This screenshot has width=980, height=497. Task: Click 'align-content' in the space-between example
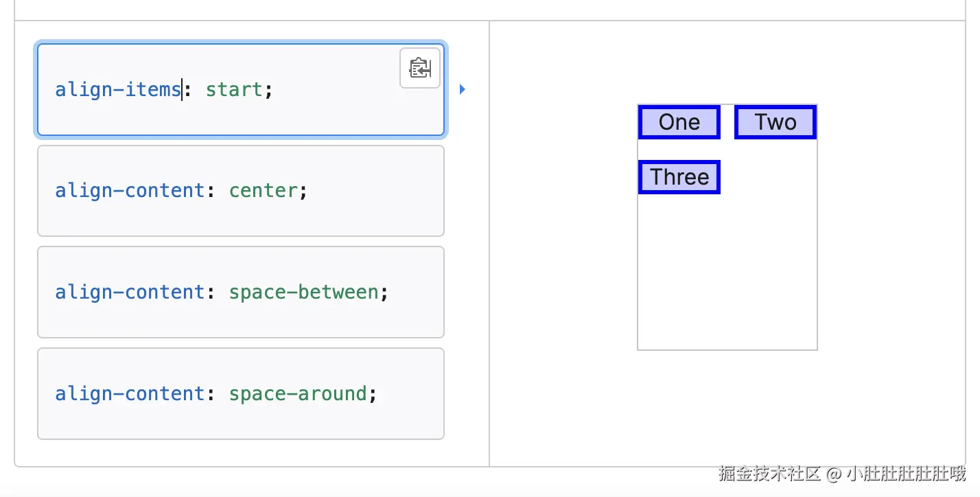130,292
